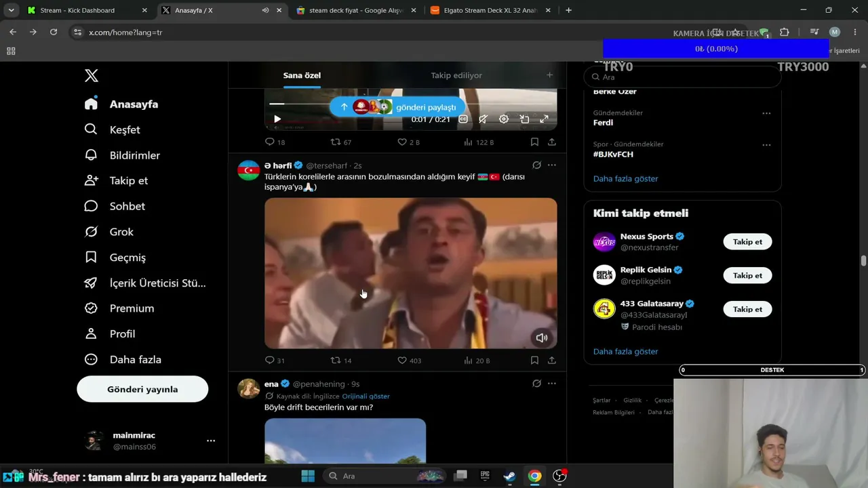
Task: Open options for the Ferdi trend
Action: tap(766, 113)
